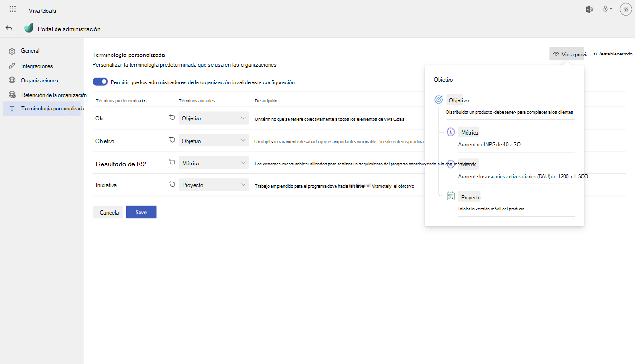635x364 pixels.
Task: Click the Métrica label in preview
Action: (469, 132)
